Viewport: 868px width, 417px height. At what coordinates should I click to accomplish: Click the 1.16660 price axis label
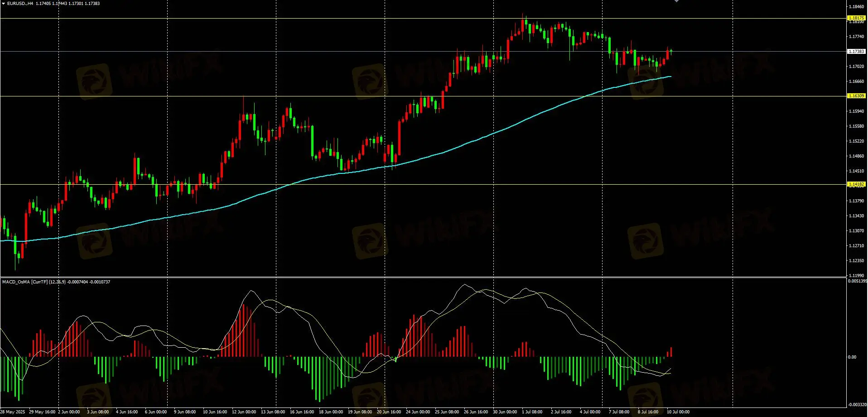pos(856,81)
